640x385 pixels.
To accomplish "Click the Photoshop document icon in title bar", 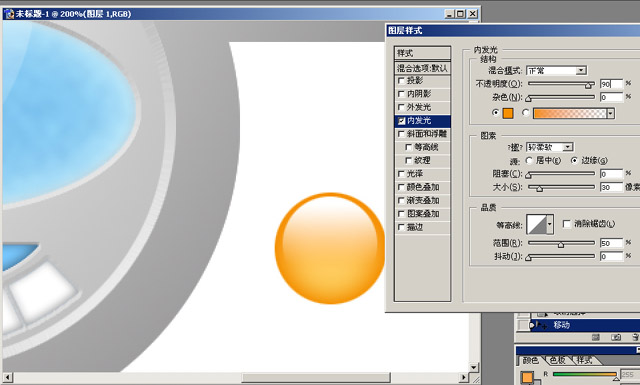I will (x=9, y=14).
